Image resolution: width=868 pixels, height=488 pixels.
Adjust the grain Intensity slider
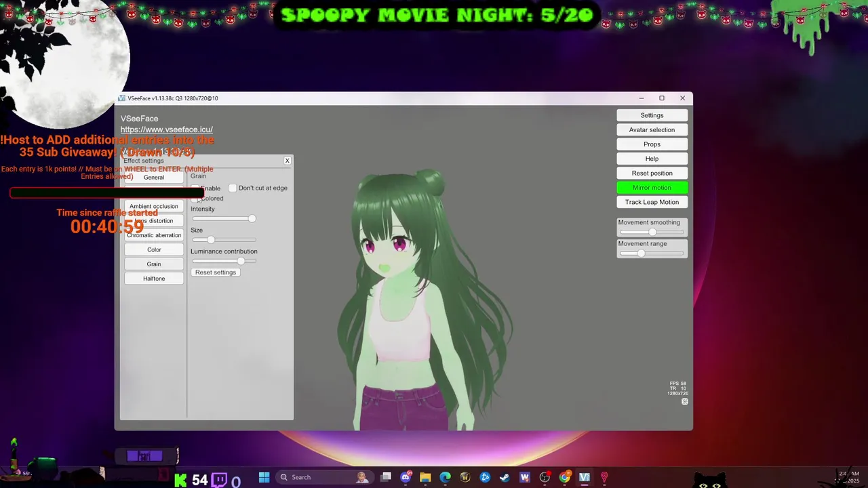tap(224, 218)
